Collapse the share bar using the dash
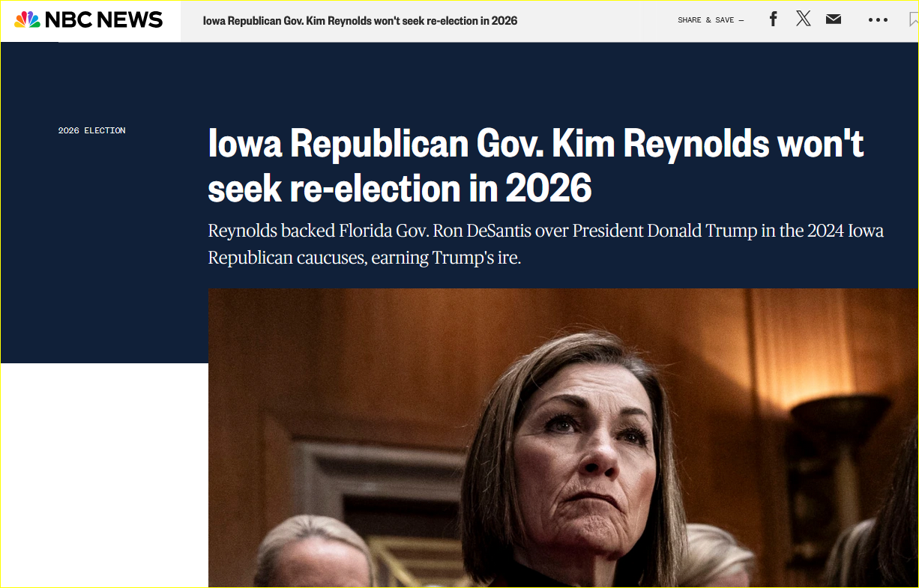 pos(741,20)
